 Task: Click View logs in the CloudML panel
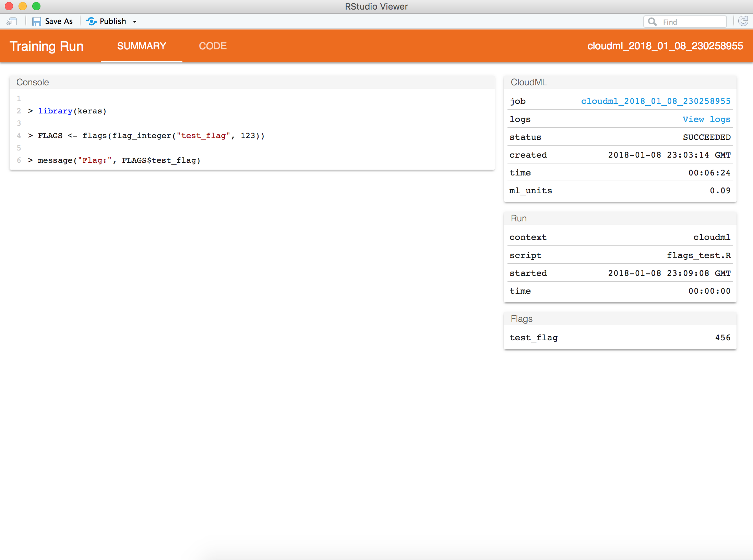coord(706,119)
